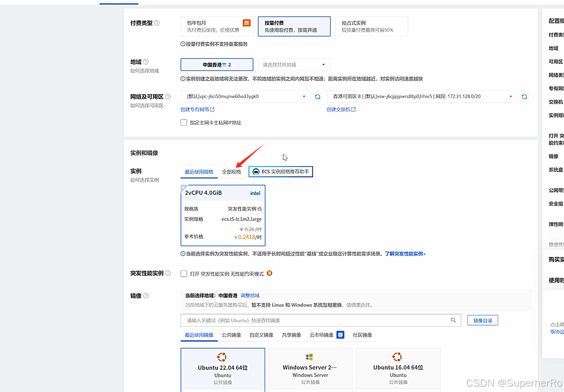Click 突发性能实例 t5 family text

(245, 208)
